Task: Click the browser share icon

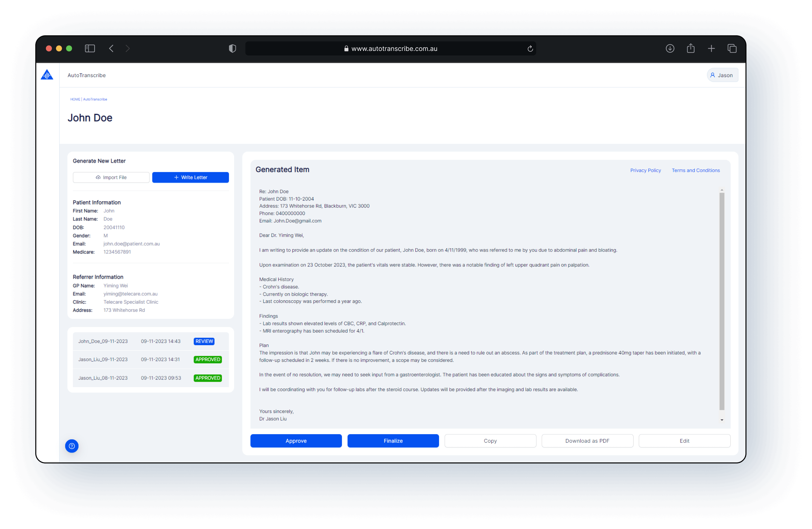Action: coord(691,48)
